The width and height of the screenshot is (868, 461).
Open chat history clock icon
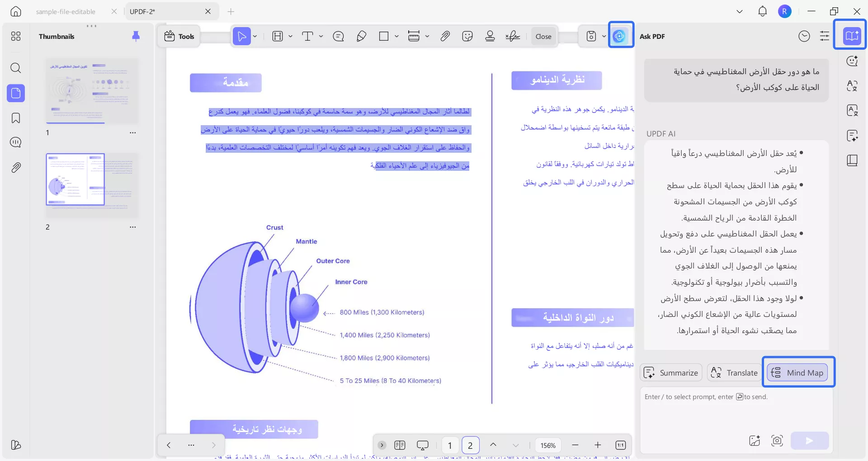[x=804, y=36]
